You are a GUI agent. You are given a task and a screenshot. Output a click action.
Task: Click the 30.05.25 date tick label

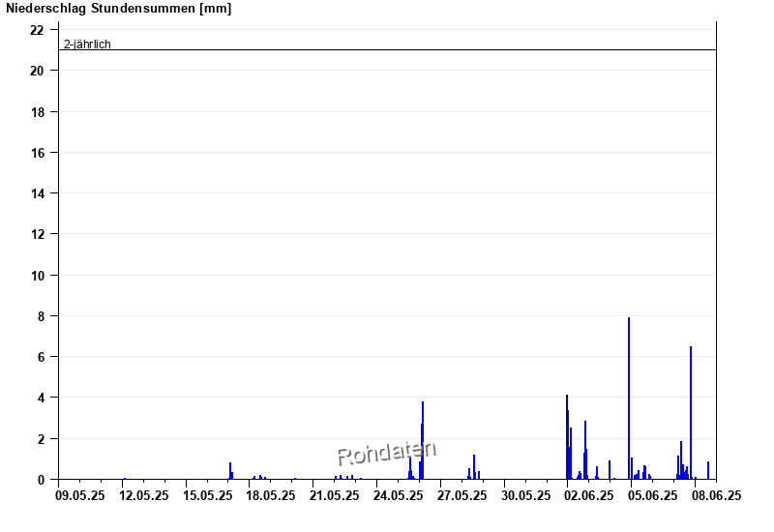click(525, 495)
